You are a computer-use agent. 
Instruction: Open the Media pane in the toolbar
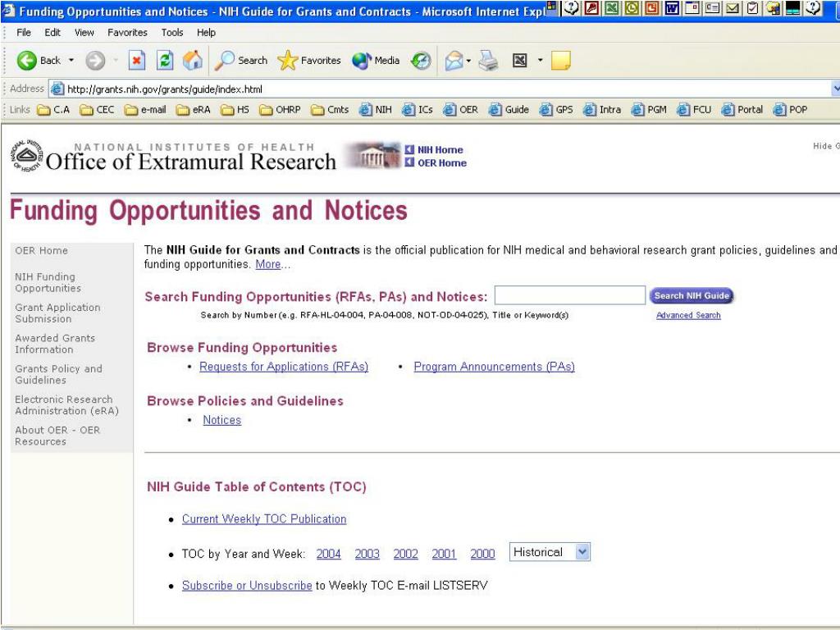pyautogui.click(x=376, y=61)
